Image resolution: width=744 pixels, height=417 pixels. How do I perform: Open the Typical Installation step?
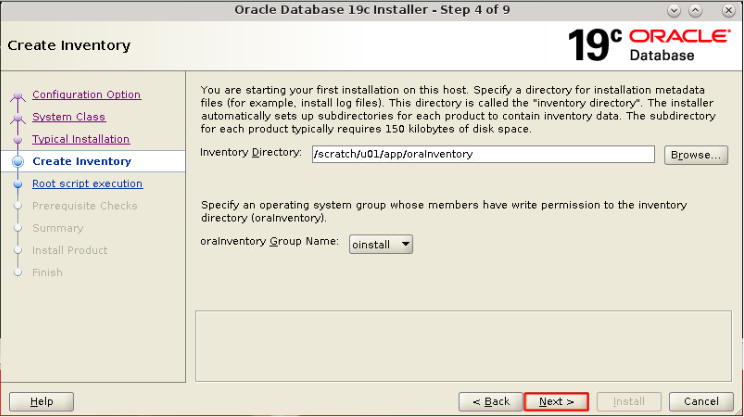pos(80,139)
